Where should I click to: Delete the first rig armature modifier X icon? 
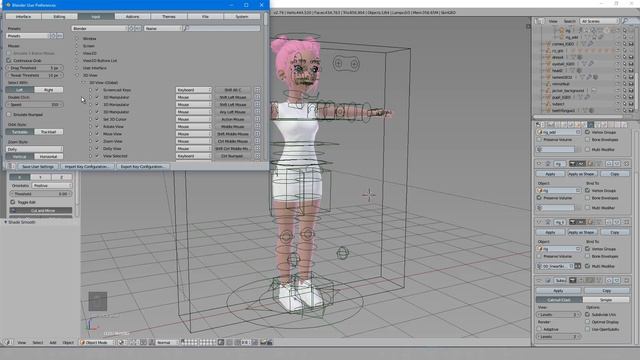pyautogui.click(x=627, y=164)
